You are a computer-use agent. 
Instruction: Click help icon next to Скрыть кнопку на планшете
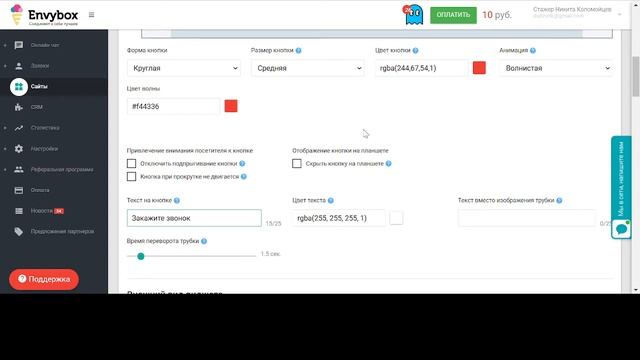pos(389,164)
